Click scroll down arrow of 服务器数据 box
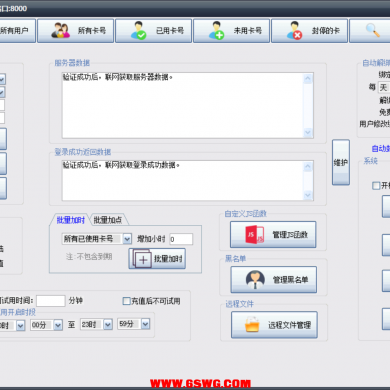 (x=308, y=132)
